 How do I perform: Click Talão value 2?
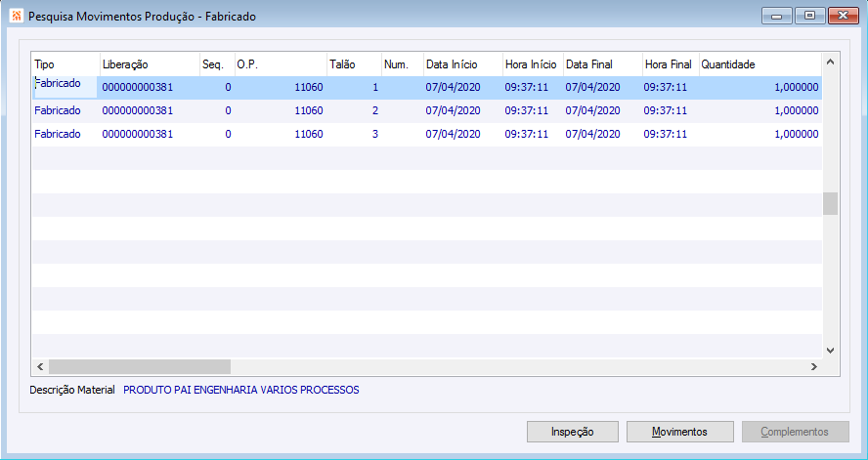(x=375, y=110)
